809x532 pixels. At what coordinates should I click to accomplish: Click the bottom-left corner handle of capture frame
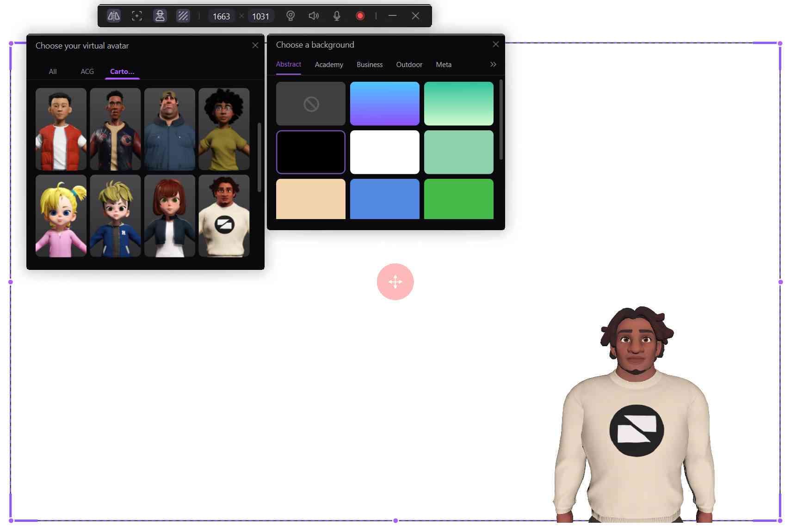11,521
